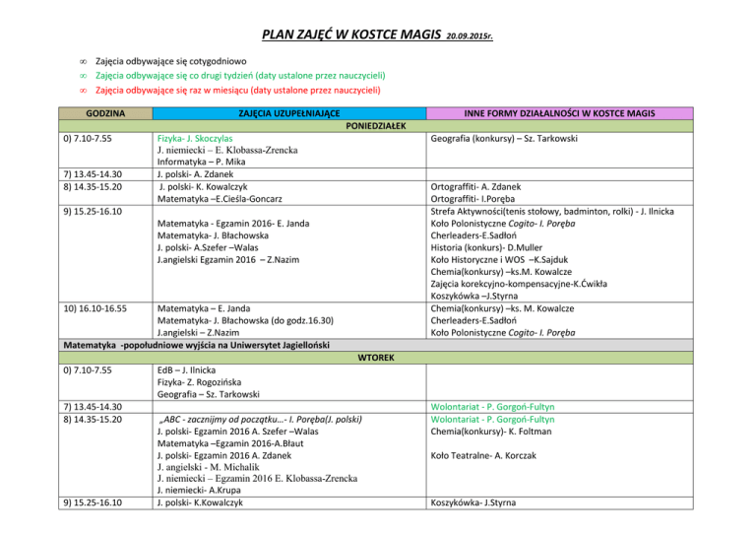
Task: Click "Geografia (konkursy) – Sz. Tarkowski" entry
Action: click(504, 140)
